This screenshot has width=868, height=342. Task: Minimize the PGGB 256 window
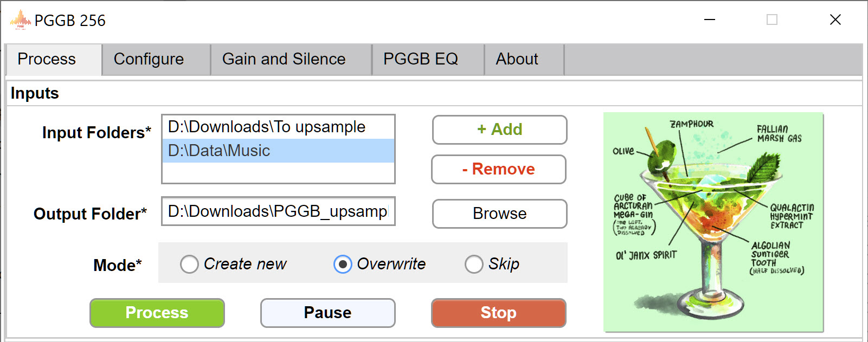(x=710, y=20)
